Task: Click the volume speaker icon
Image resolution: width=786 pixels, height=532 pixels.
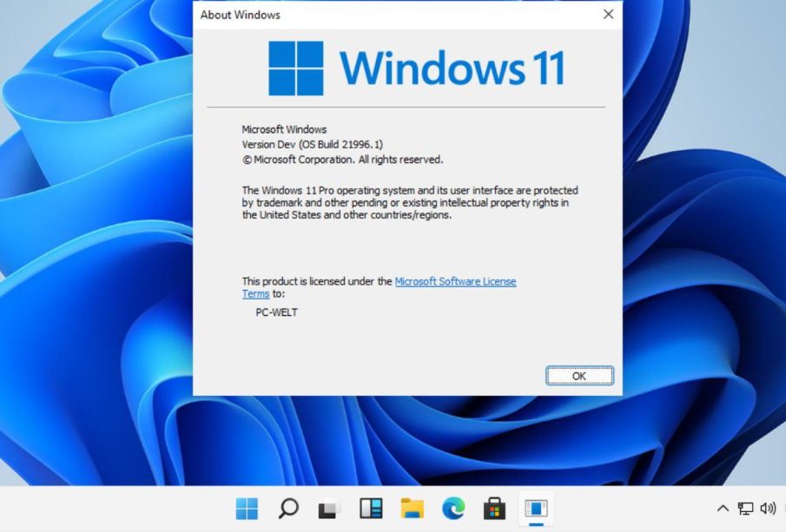Action: 768,509
